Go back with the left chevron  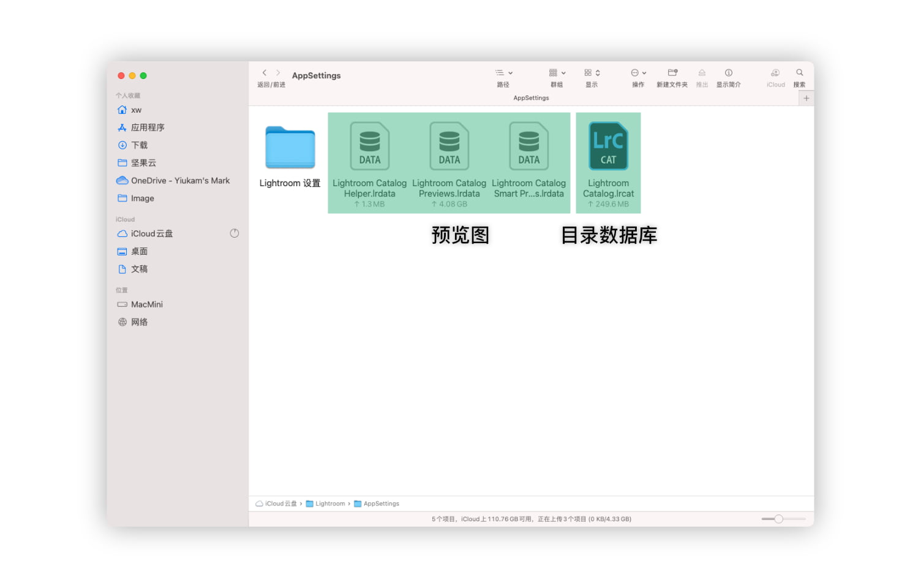265,73
